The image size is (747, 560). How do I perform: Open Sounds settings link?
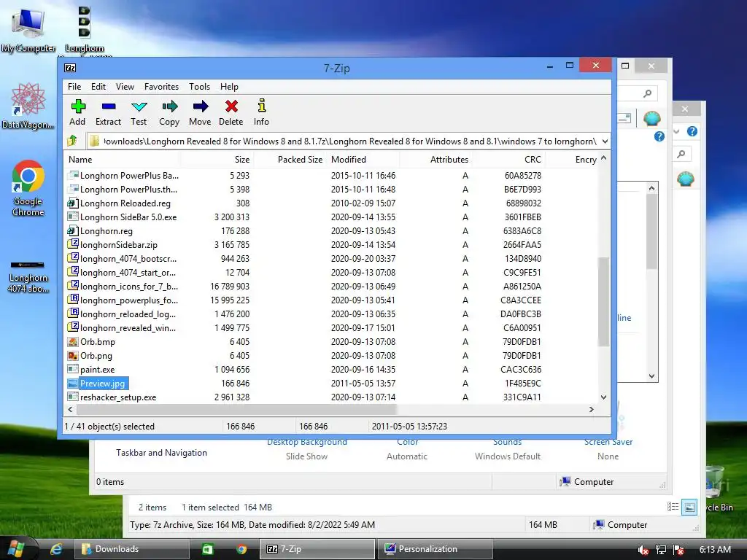(508, 442)
